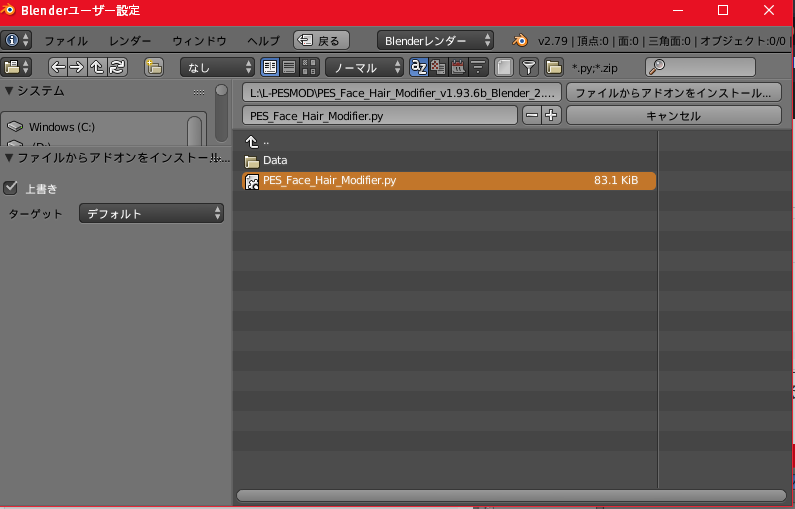Click the search filter field
This screenshot has height=509, width=795.
700,67
